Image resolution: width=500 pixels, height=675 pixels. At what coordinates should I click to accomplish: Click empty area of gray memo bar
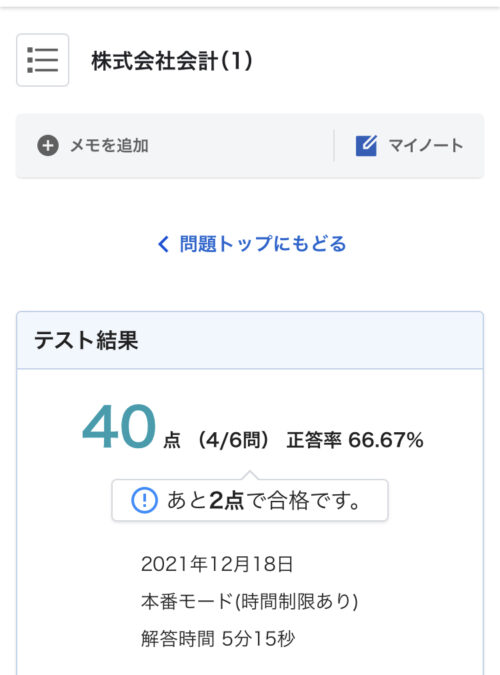(241, 146)
